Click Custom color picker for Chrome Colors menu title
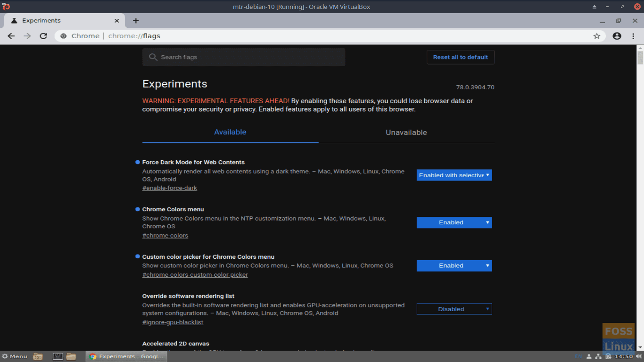This screenshot has width=644, height=362. (208, 257)
